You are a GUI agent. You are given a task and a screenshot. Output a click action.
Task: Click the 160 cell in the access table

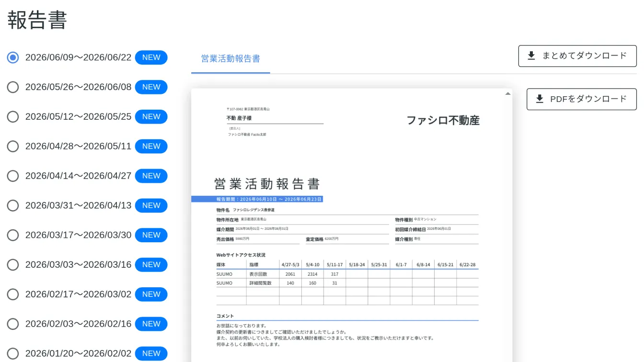point(312,283)
